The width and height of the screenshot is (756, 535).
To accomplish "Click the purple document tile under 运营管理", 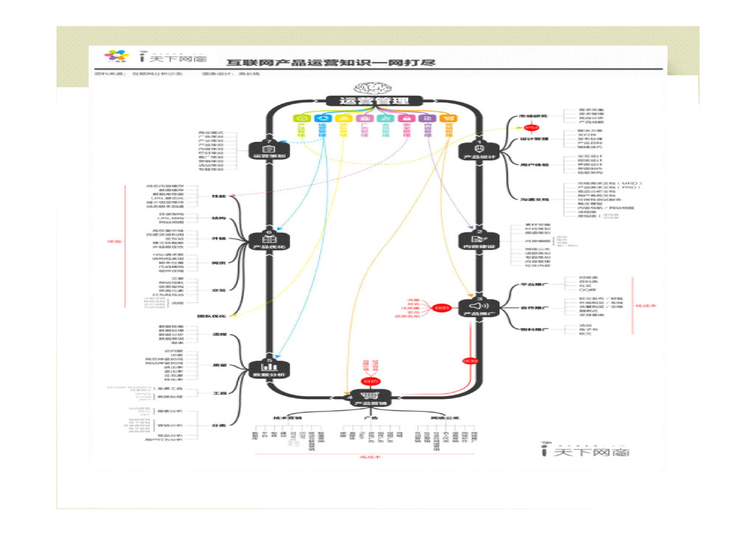I will 427,117.
